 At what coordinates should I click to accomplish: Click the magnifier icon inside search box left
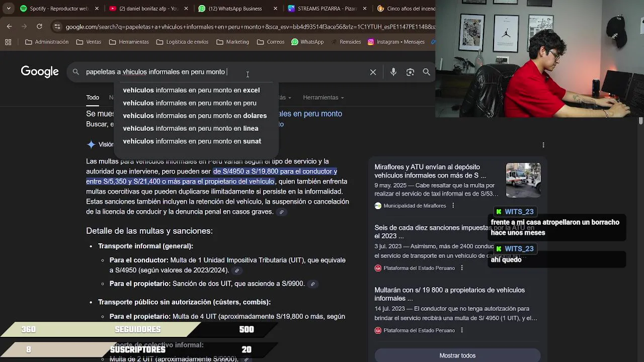pyautogui.click(x=76, y=72)
